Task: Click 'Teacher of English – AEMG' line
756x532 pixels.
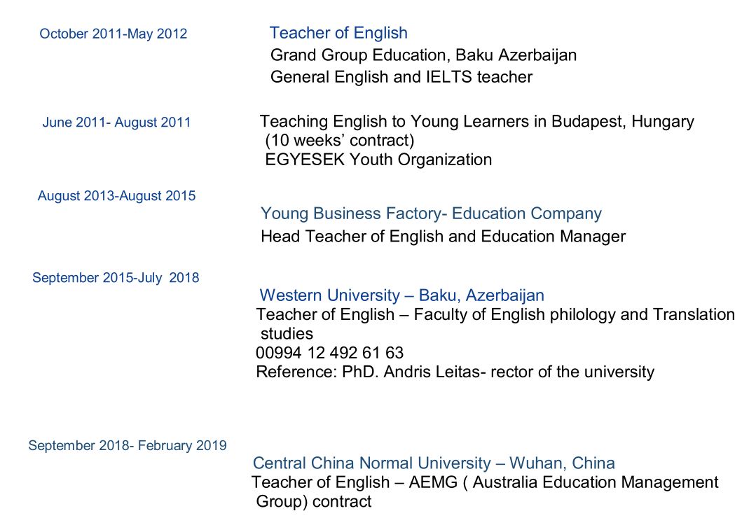Action: click(x=484, y=482)
